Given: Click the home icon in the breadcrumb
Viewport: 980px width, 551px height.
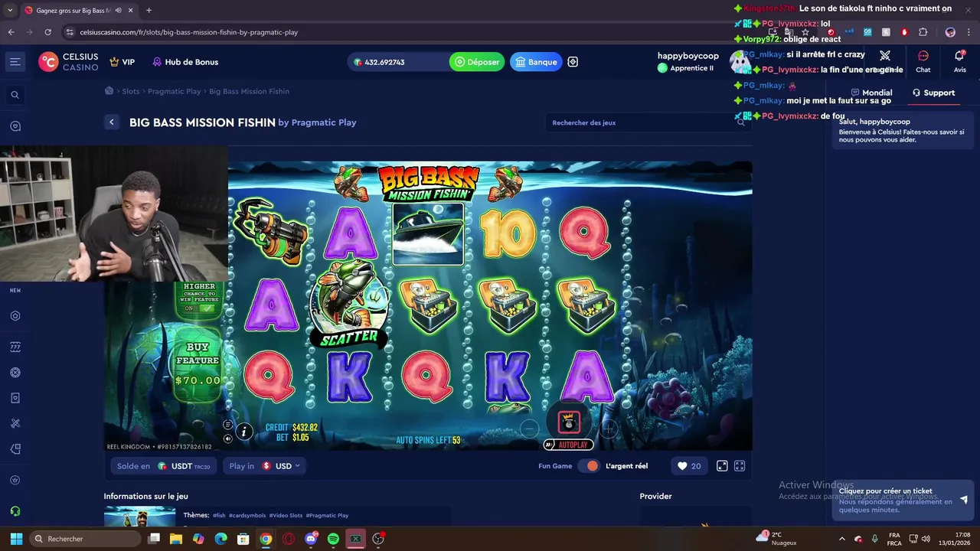Looking at the screenshot, I should coord(109,91).
